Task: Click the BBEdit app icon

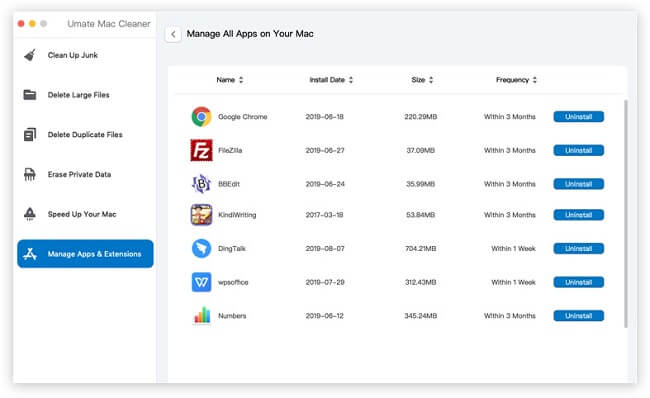Action: tap(201, 184)
